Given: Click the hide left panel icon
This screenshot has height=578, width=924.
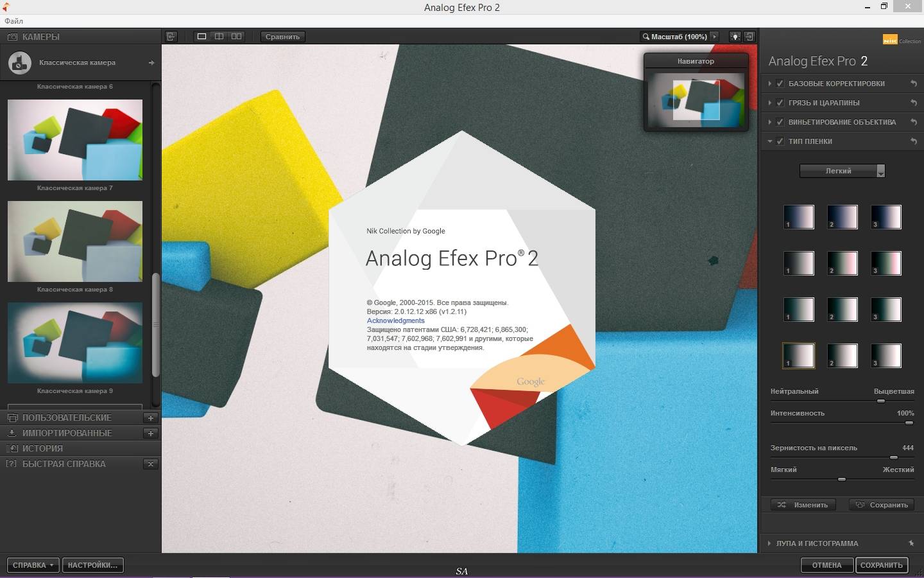Looking at the screenshot, I should pyautogui.click(x=171, y=37).
